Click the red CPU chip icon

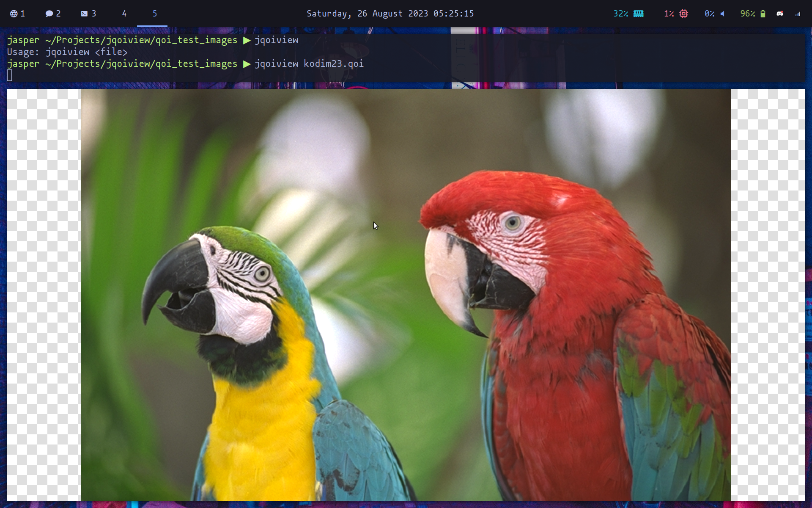tap(683, 14)
